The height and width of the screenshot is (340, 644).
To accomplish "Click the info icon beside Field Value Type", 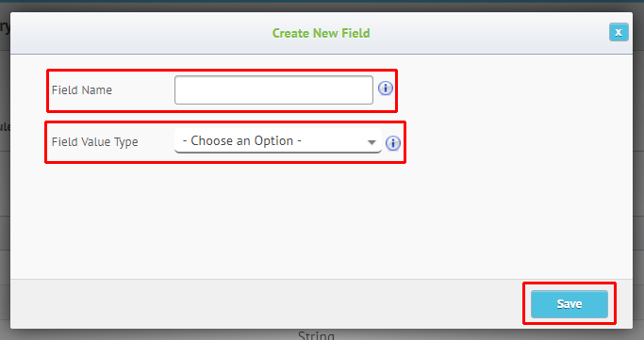I will coord(393,143).
